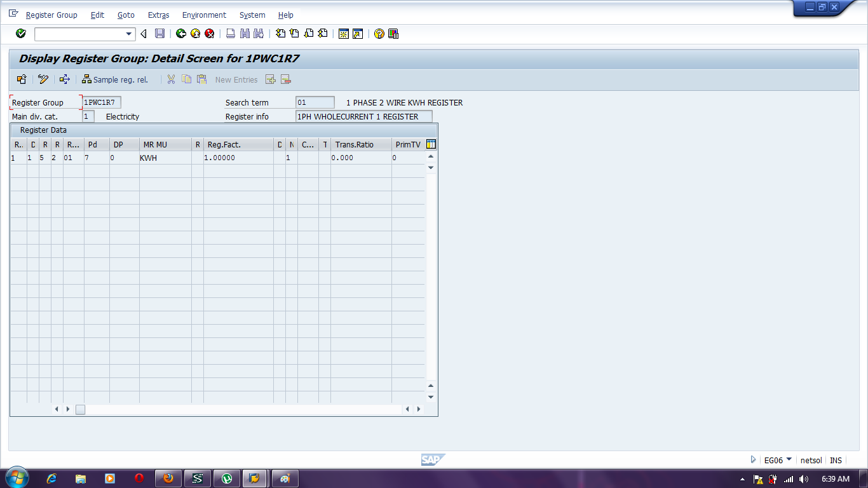Click the table bottom scroll down arrow
Screen dimensions: 868x488
431,397
